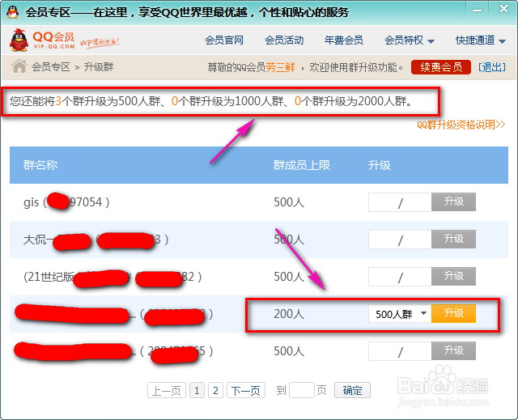Expand the 快捷通道 dropdown menu
The width and height of the screenshot is (518, 420).
coord(481,40)
